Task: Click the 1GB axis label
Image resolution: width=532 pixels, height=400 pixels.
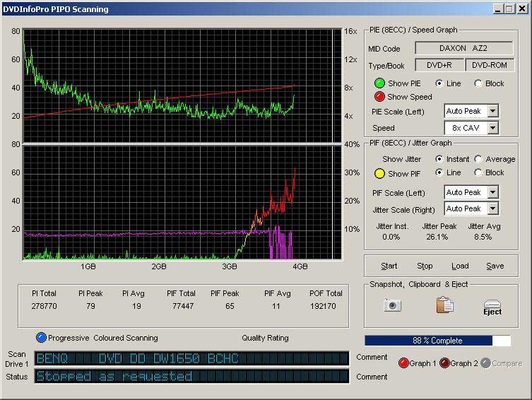Action: tap(88, 266)
